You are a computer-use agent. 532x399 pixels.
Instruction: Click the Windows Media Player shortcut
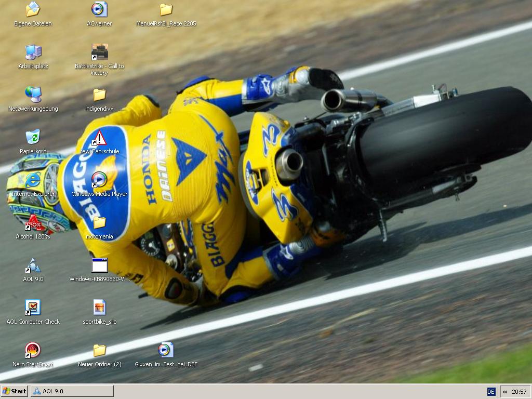click(99, 180)
